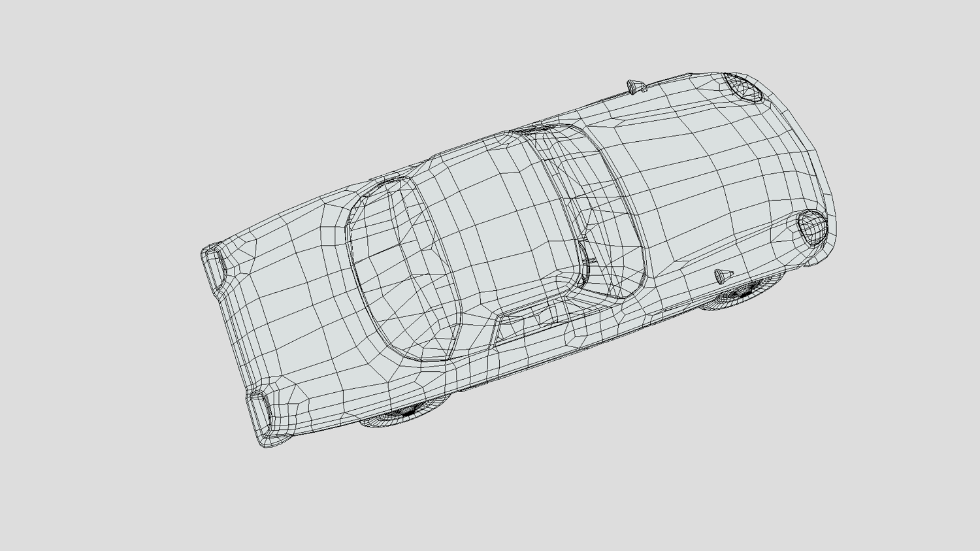Select the visible rear wheel of the car
The image size is (980, 551).
coord(405,412)
